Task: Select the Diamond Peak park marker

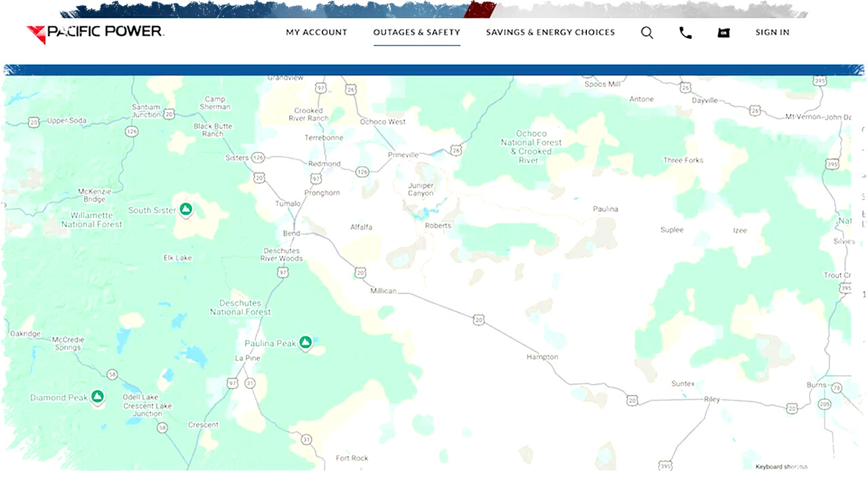Action: pyautogui.click(x=97, y=397)
